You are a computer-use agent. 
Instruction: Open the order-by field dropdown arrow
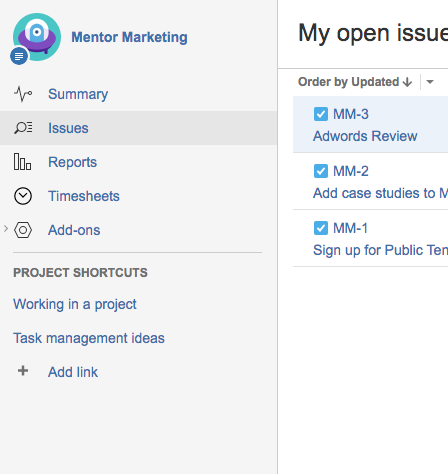pos(430,82)
